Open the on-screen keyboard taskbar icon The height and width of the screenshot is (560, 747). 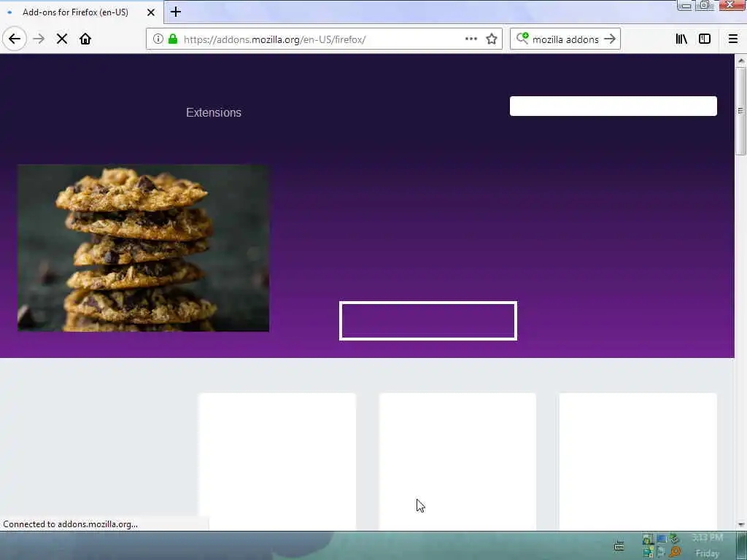pos(619,545)
